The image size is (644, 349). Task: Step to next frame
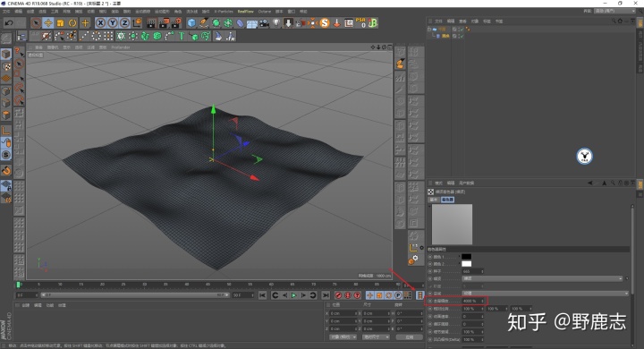pos(303,295)
